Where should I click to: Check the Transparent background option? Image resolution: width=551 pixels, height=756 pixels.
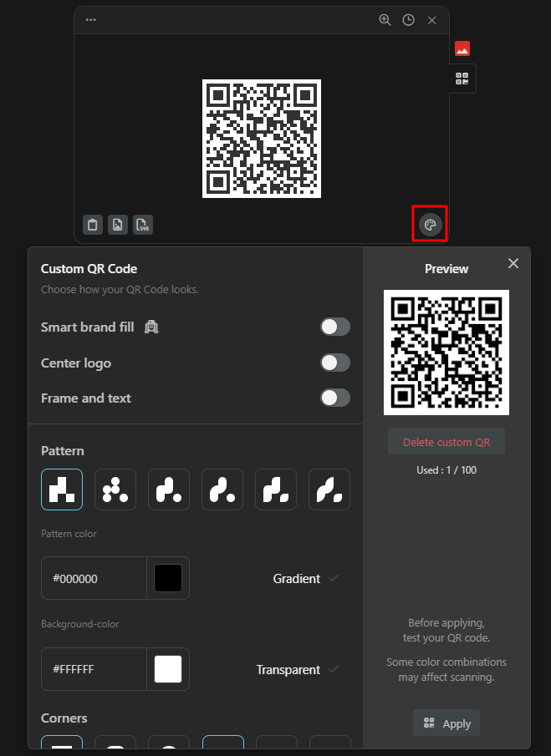tap(334, 669)
